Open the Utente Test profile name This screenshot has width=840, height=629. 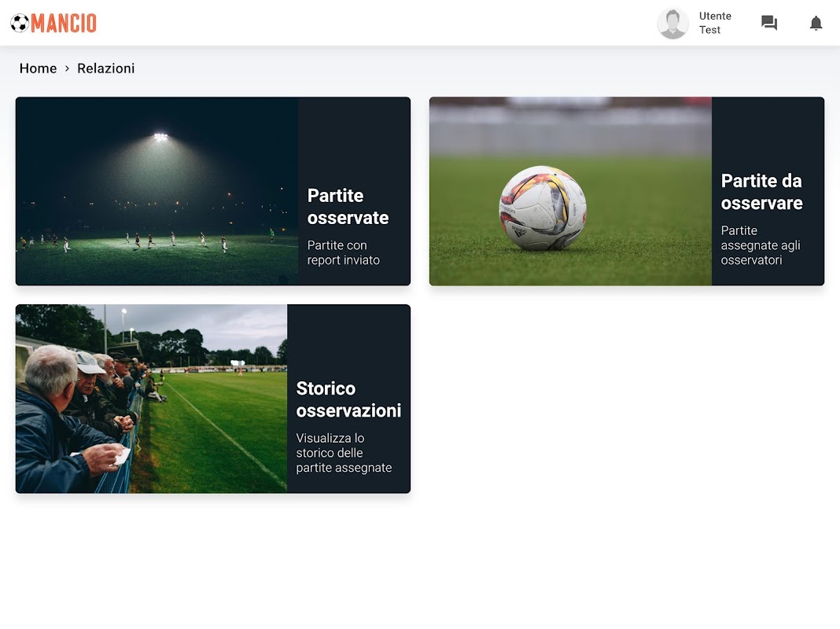click(715, 23)
